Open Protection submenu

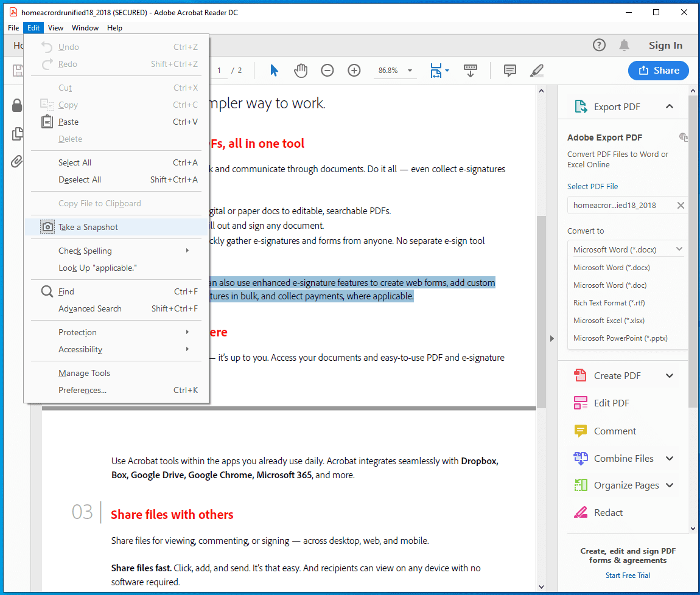(116, 332)
